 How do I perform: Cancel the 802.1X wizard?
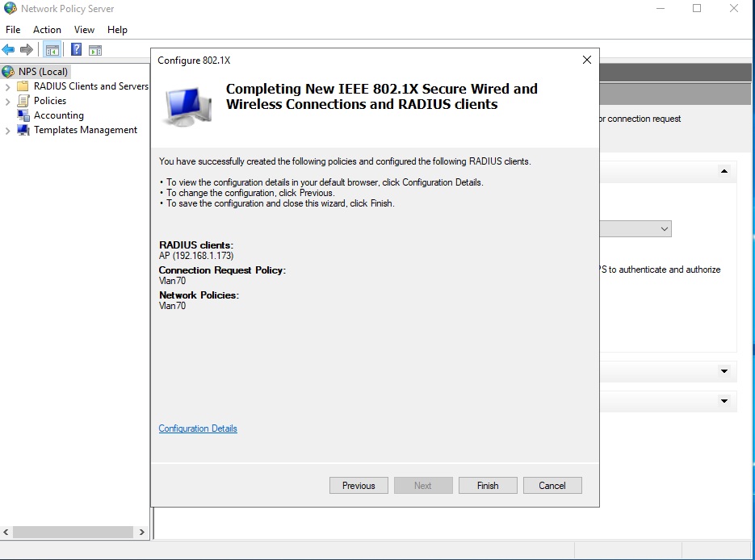(x=552, y=486)
